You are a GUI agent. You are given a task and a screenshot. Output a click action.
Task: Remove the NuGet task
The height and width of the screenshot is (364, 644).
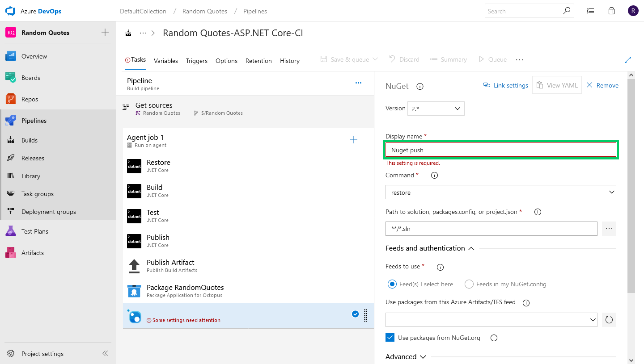pos(602,85)
